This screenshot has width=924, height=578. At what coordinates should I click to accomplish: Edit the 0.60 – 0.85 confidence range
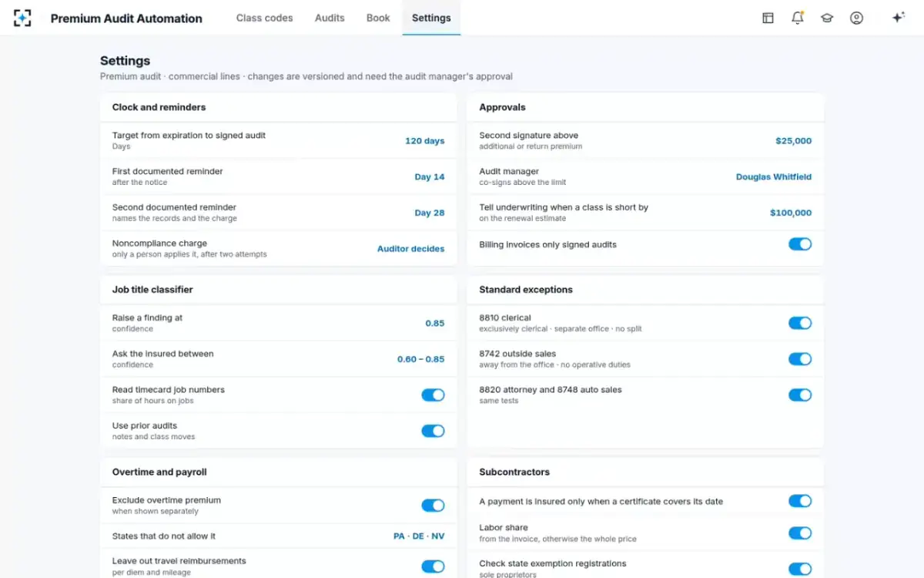421,359
